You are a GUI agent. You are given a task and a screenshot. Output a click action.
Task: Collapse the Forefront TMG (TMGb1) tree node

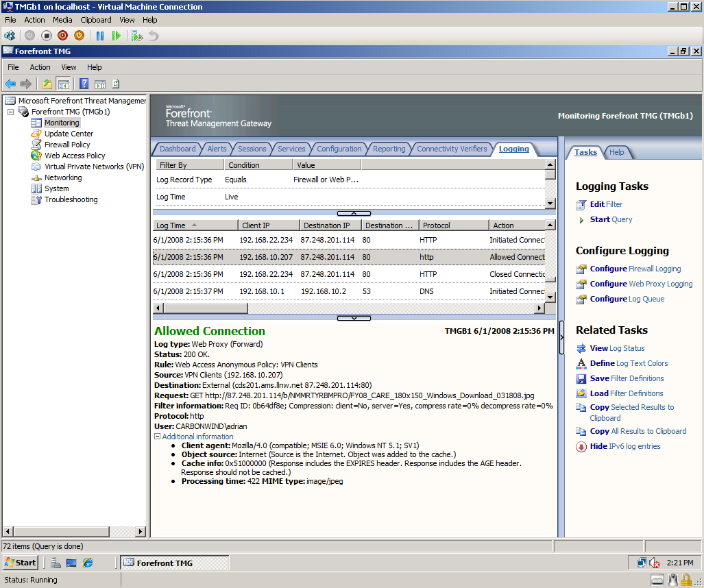click(x=10, y=112)
